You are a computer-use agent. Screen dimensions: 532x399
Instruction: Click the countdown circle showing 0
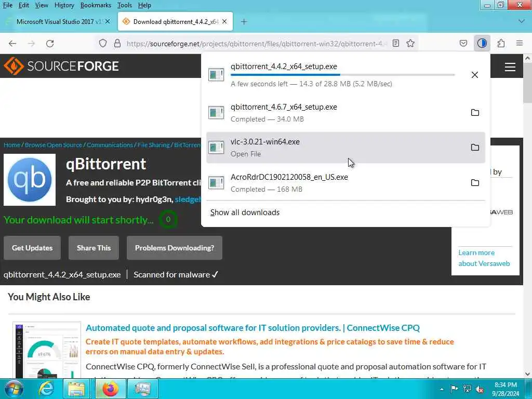(x=168, y=220)
